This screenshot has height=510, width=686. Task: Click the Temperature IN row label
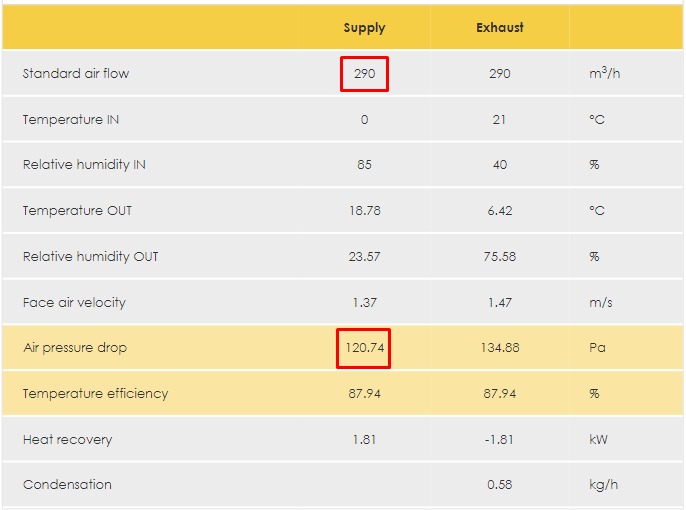(x=71, y=119)
